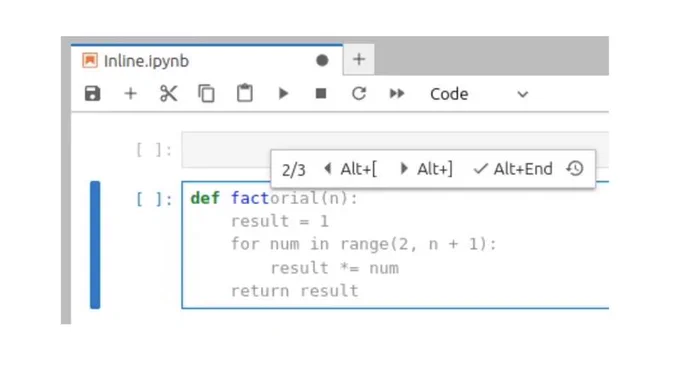Image resolution: width=680 pixels, height=377 pixels.
Task: Select the blue cell collapser bar
Action: coord(95,245)
